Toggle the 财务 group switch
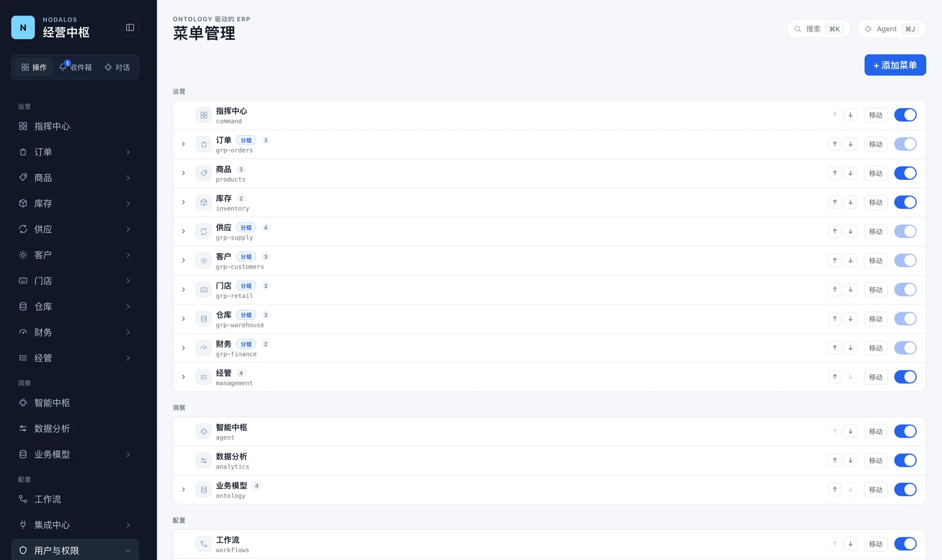 point(905,347)
